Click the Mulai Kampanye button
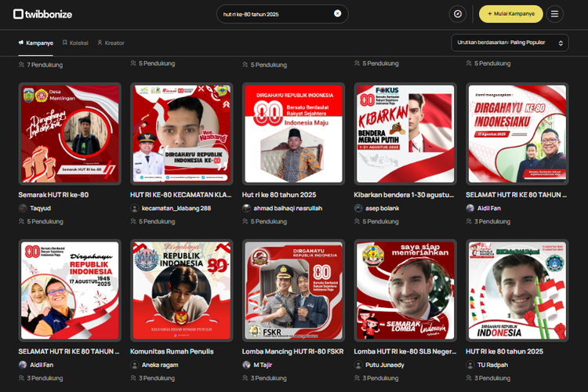 [510, 14]
